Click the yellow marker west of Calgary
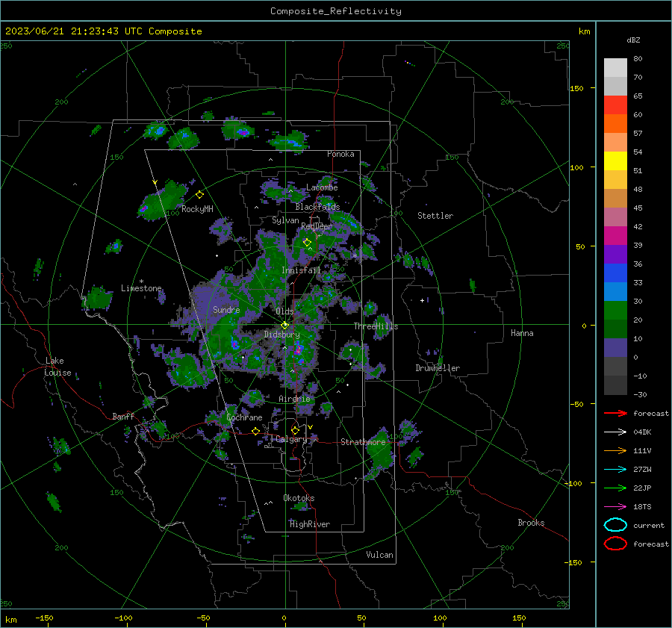Image resolution: width=672 pixels, height=628 pixels. (x=255, y=432)
